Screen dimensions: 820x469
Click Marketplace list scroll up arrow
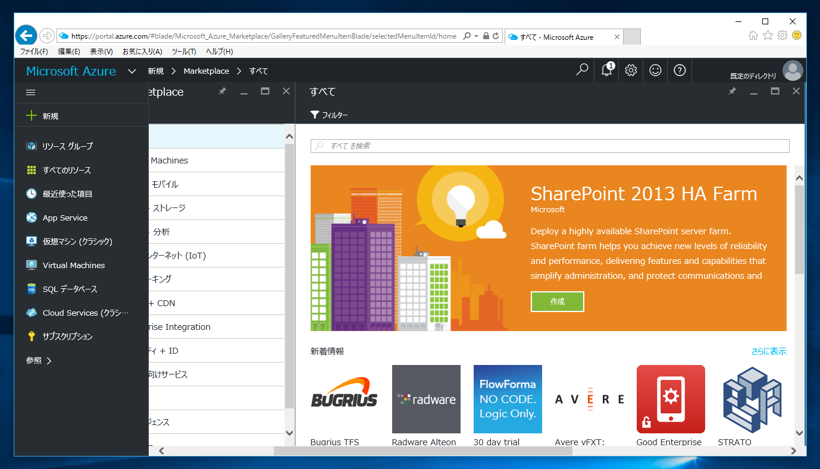pyautogui.click(x=289, y=136)
